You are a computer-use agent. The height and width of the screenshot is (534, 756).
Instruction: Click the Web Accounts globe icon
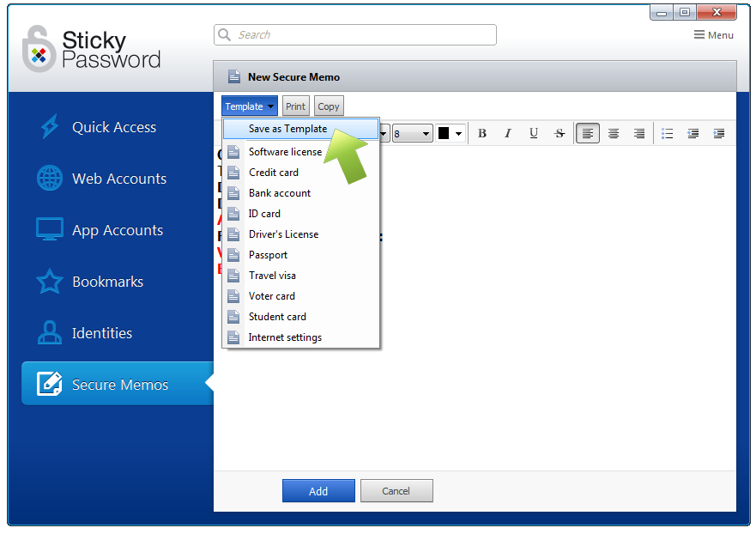[50, 178]
